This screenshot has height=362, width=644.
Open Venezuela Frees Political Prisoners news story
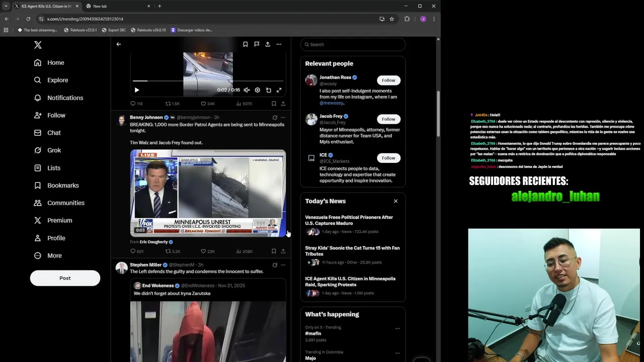353,224
